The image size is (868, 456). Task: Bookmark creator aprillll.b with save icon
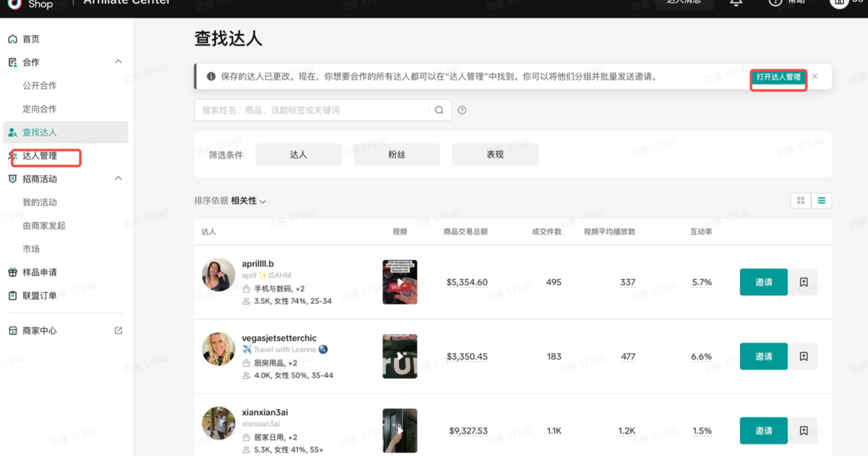click(x=803, y=282)
